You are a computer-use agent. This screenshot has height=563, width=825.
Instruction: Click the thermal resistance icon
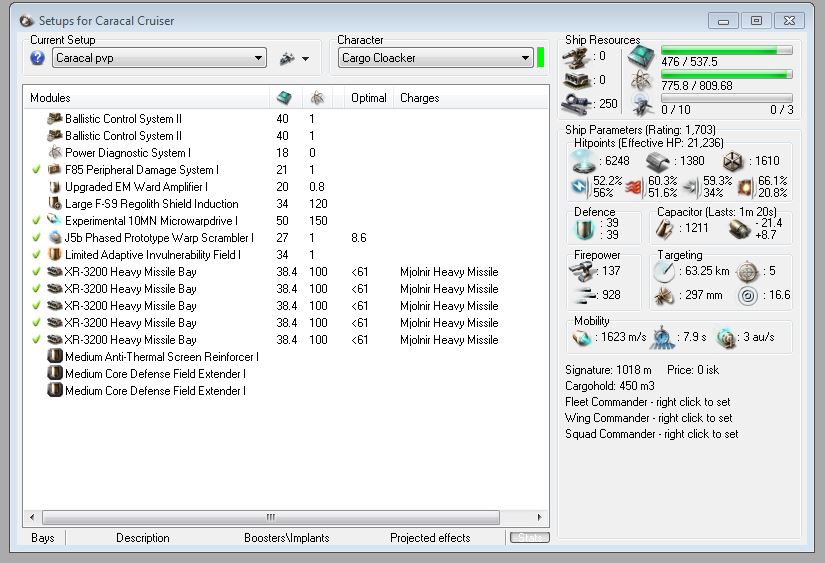[633, 187]
